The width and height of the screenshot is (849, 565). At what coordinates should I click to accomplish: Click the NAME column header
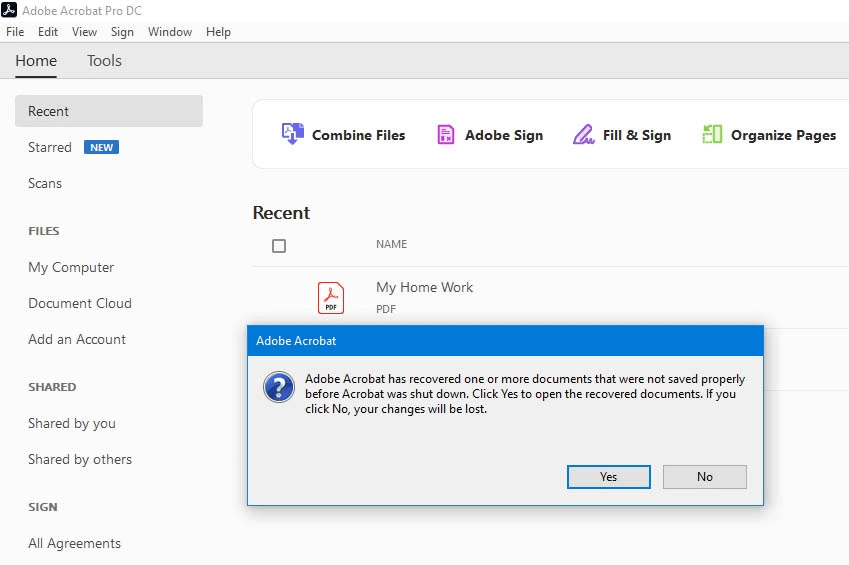391,244
